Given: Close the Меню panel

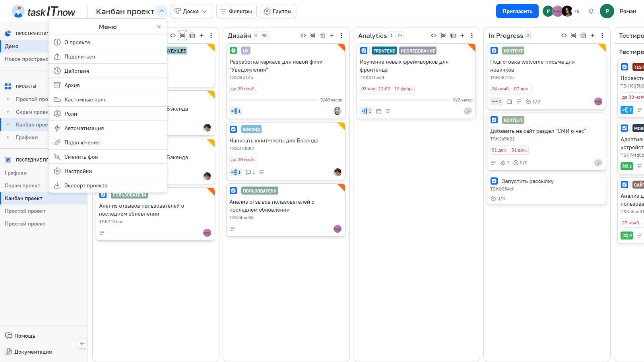Looking at the screenshot, I should pyautogui.click(x=159, y=27).
